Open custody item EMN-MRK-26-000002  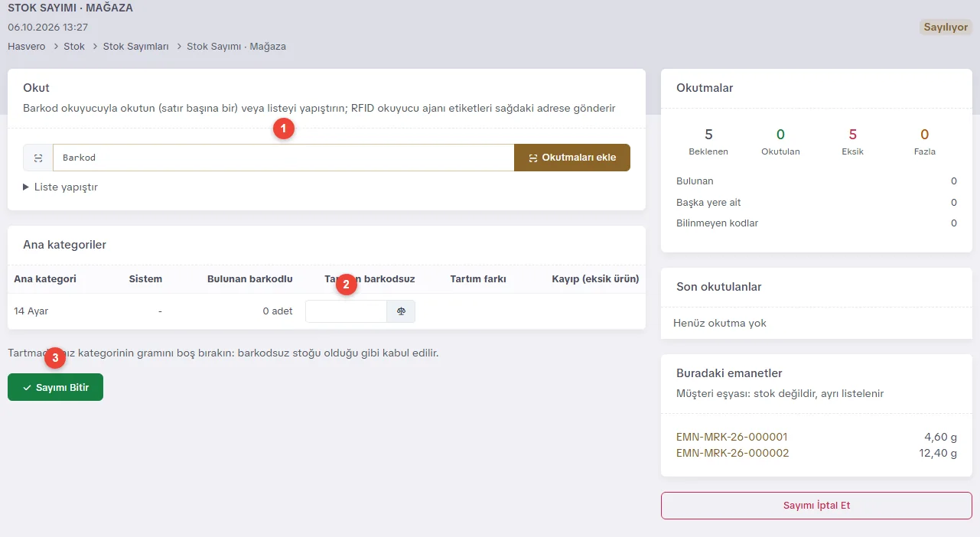[732, 453]
